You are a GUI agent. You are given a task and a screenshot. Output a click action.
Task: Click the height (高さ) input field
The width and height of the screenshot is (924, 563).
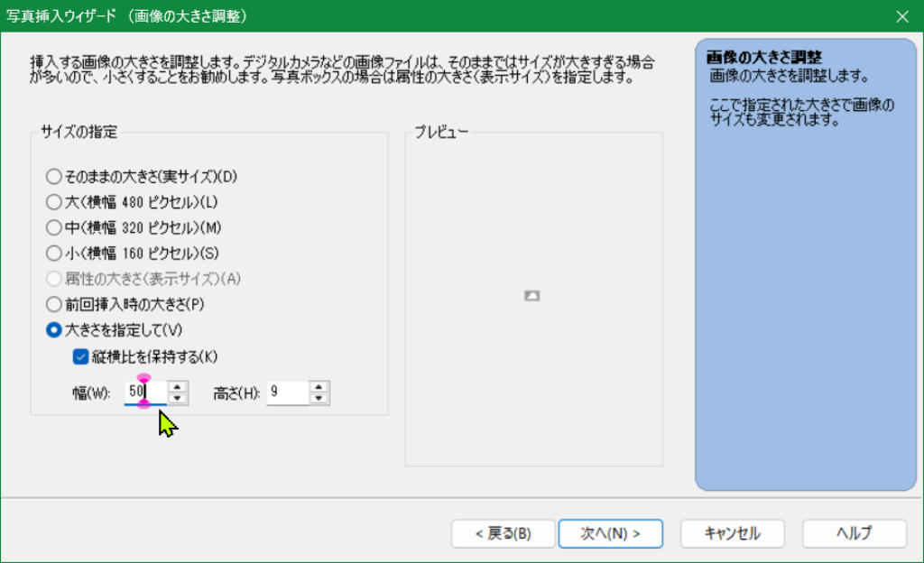click(287, 392)
